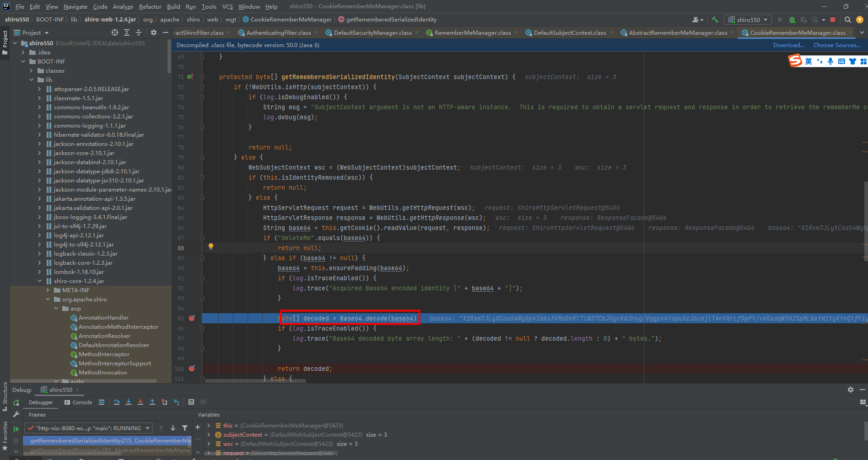The width and height of the screenshot is (868, 460).
Task: Click Evaluate Expression calculator icon
Action: pyautogui.click(x=191, y=402)
